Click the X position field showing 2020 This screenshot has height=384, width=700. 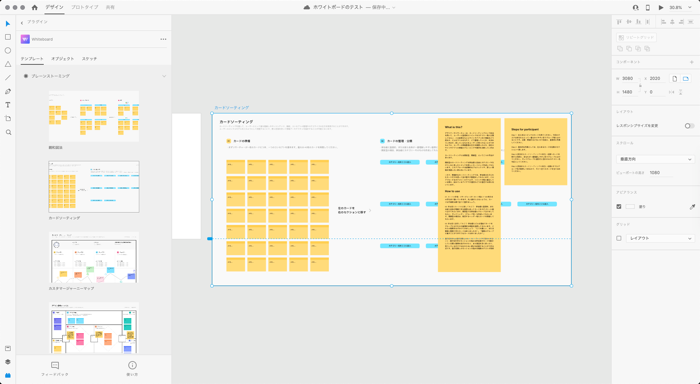click(x=658, y=79)
